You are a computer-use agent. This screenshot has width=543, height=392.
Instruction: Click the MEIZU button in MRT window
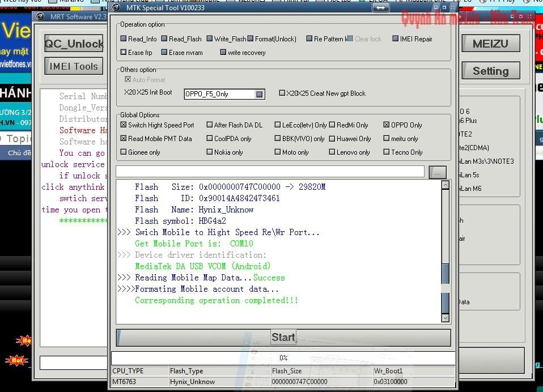tap(491, 44)
